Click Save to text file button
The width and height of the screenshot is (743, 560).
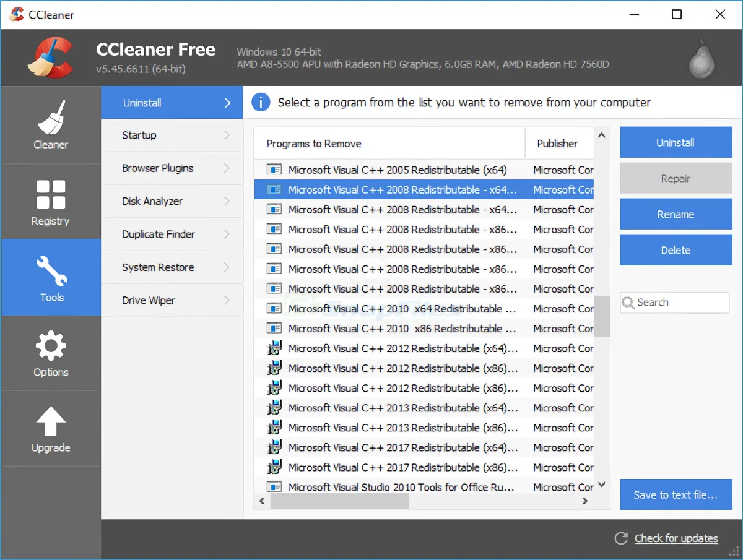[x=676, y=494]
